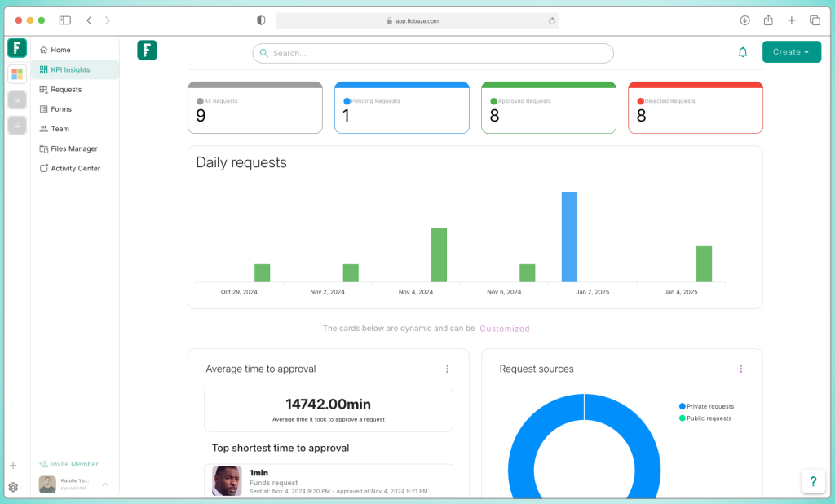Select the colorful grid workspace icon

click(17, 74)
